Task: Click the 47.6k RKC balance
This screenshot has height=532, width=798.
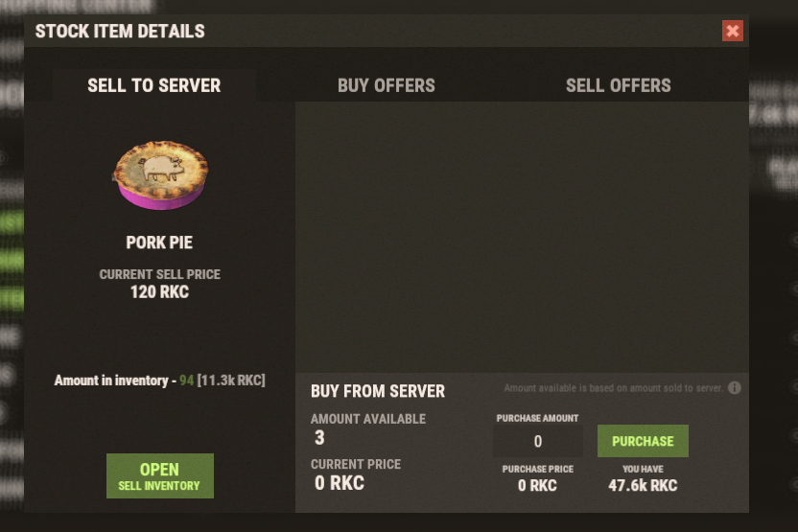Action: coord(643,485)
